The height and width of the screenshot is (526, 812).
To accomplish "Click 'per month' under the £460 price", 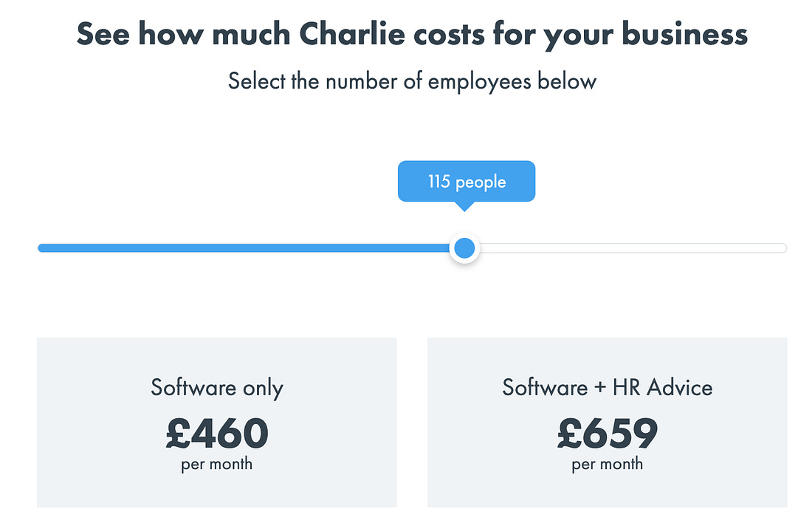I will [217, 464].
